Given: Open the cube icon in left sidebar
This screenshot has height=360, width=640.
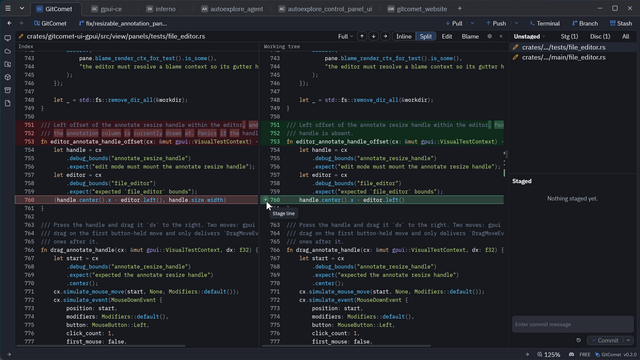Looking at the screenshot, I should pyautogui.click(x=8, y=77).
